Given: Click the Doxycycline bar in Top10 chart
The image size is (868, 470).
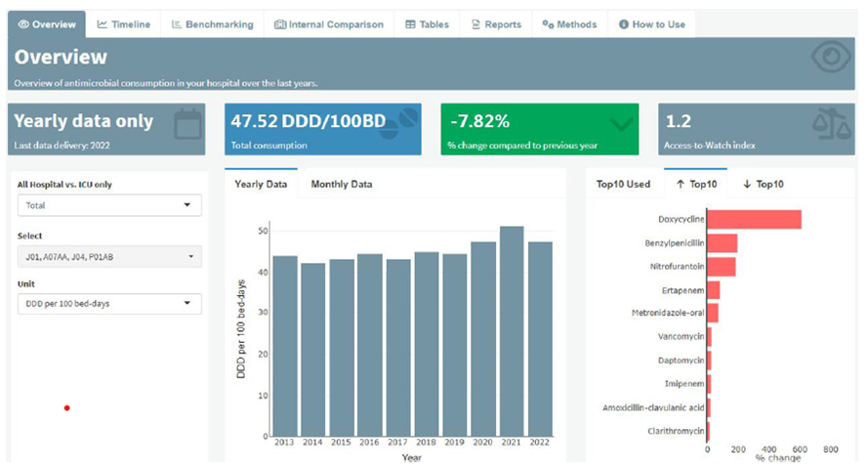Looking at the screenshot, I should point(754,220).
